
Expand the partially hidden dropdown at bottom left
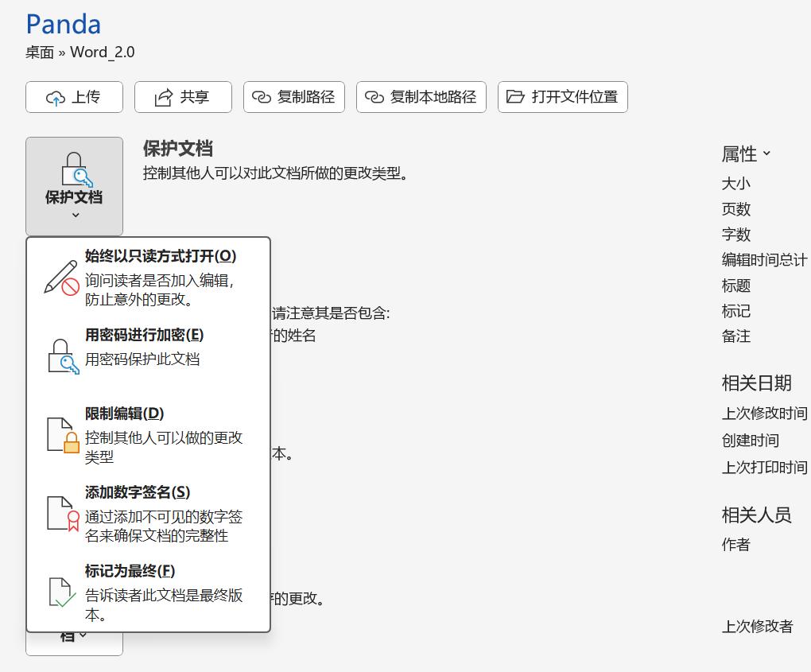(74, 636)
